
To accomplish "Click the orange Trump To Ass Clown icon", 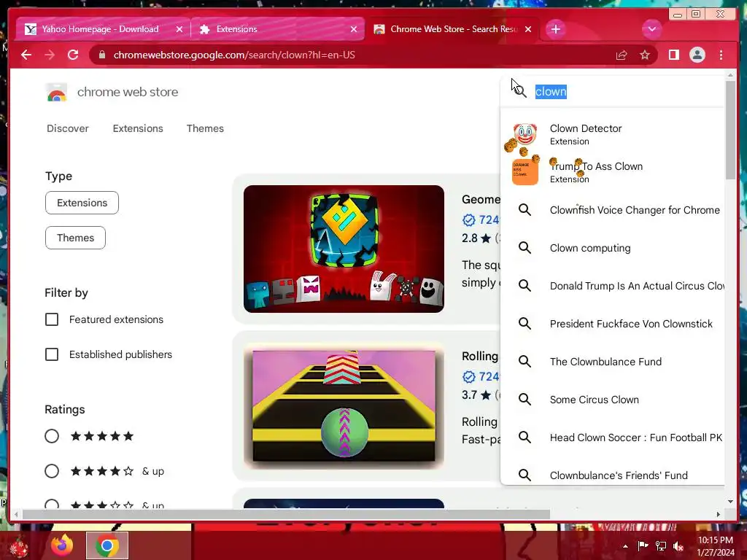I will [525, 172].
